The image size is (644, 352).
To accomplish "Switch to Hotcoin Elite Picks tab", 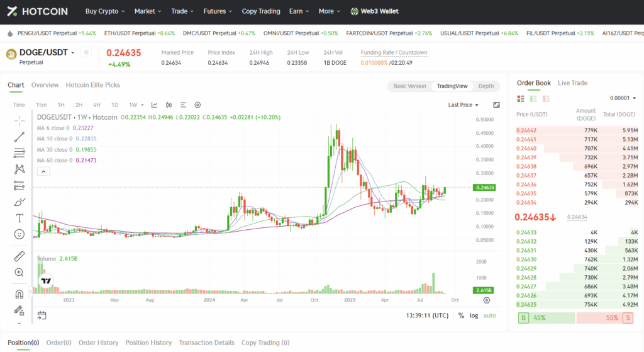I will point(93,85).
